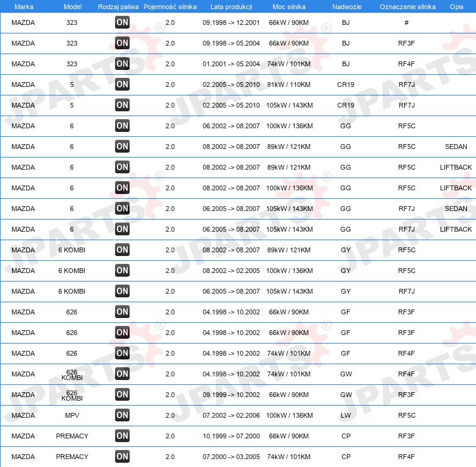Select the date range 09.1998 -> 05.2004

click(x=231, y=43)
